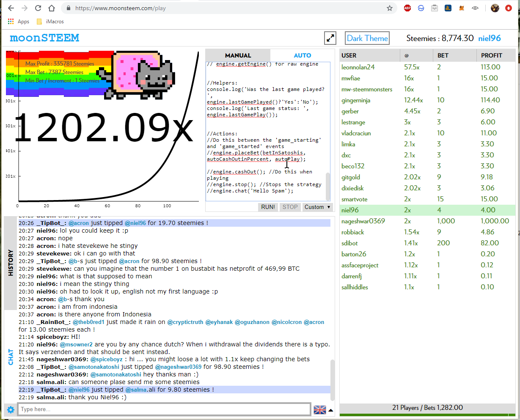This screenshot has height=420, width=520.
Task: Click @samotonakatoshi in TipBot message
Action: [x=94, y=367]
